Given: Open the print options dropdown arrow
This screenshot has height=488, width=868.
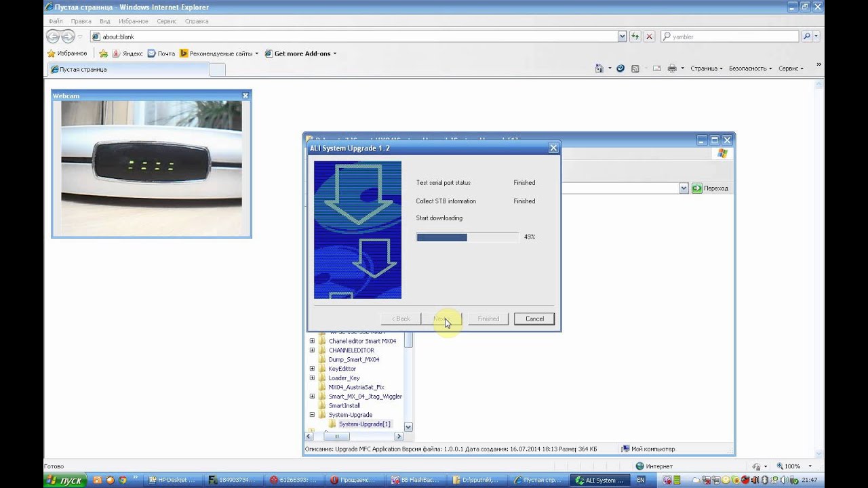Looking at the screenshot, I should (682, 68).
